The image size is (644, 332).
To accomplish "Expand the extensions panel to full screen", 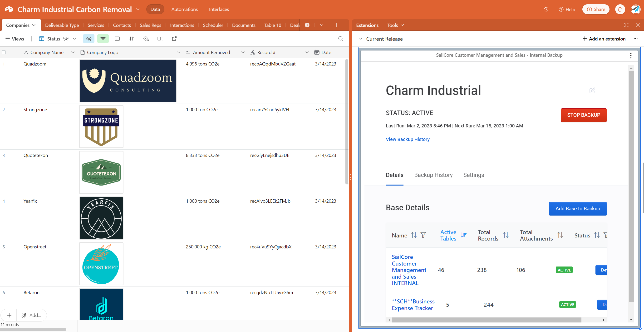I will coord(626,25).
